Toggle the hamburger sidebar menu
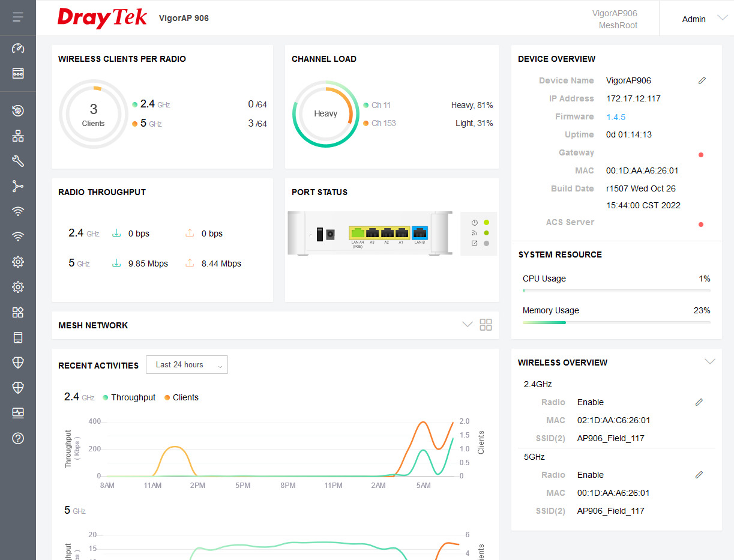734x560 pixels. point(18,17)
